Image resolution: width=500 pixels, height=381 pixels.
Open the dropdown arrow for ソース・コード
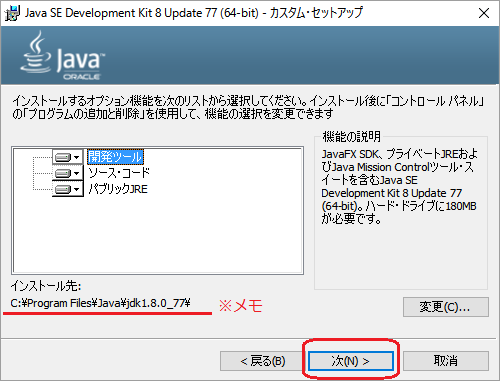coord(77,173)
